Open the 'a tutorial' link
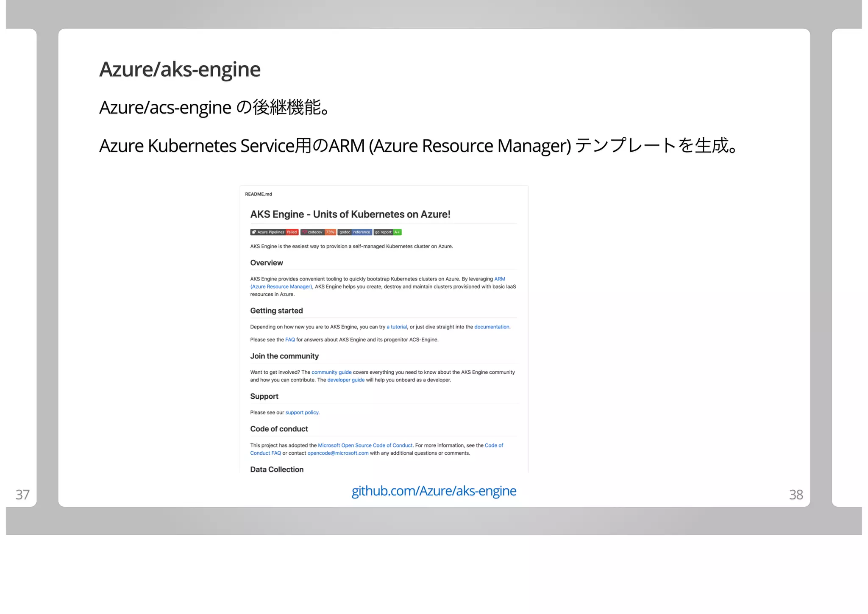This screenshot has width=868, height=614. (397, 327)
